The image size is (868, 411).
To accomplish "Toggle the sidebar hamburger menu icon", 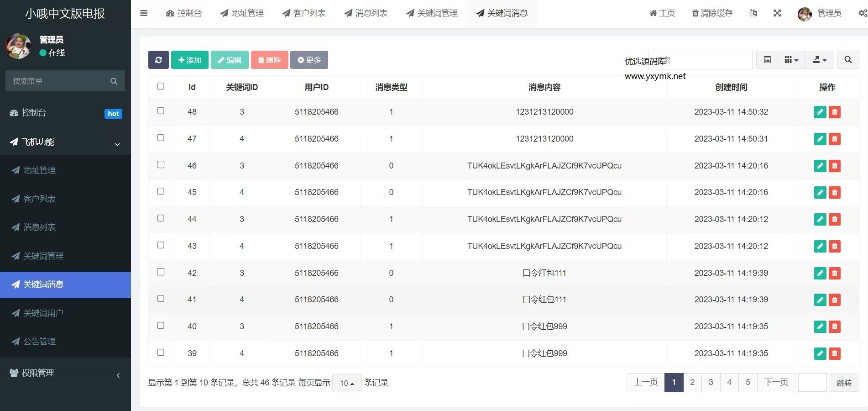I will pyautogui.click(x=144, y=13).
